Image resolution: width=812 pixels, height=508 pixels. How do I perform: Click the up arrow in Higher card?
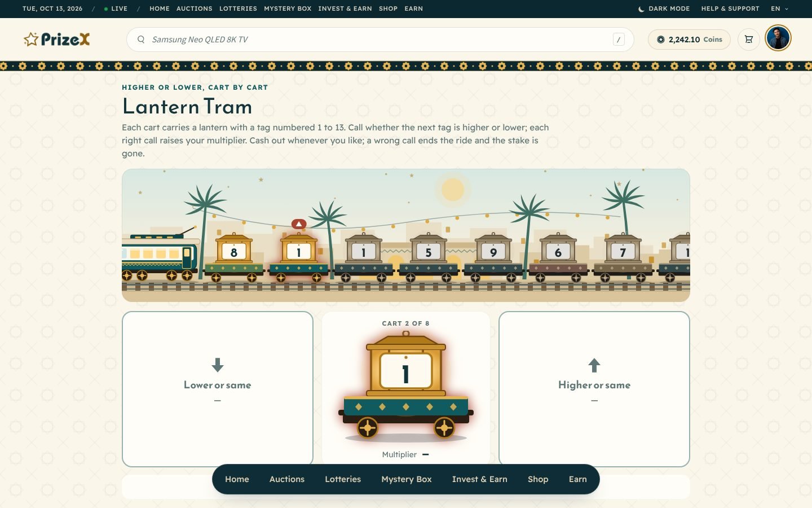594,365
